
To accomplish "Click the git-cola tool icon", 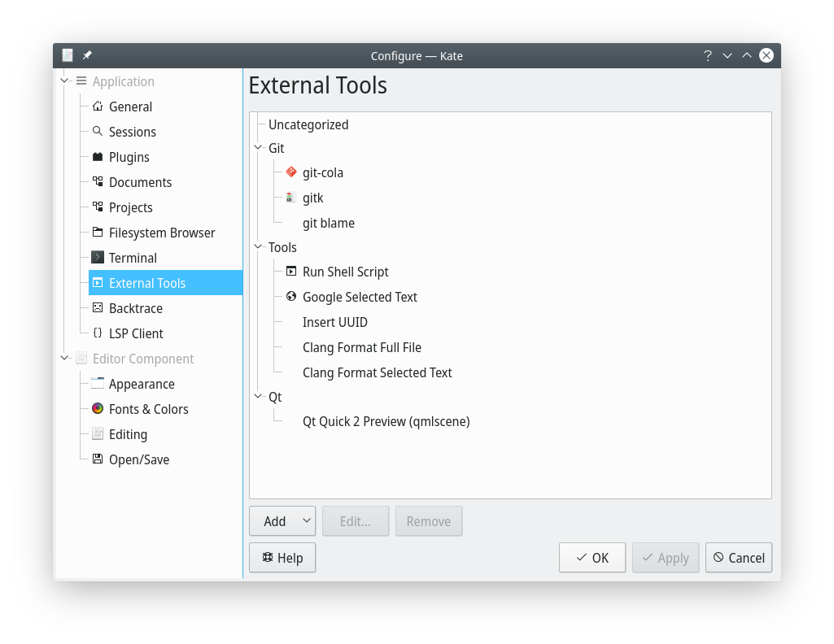I will pyautogui.click(x=291, y=172).
